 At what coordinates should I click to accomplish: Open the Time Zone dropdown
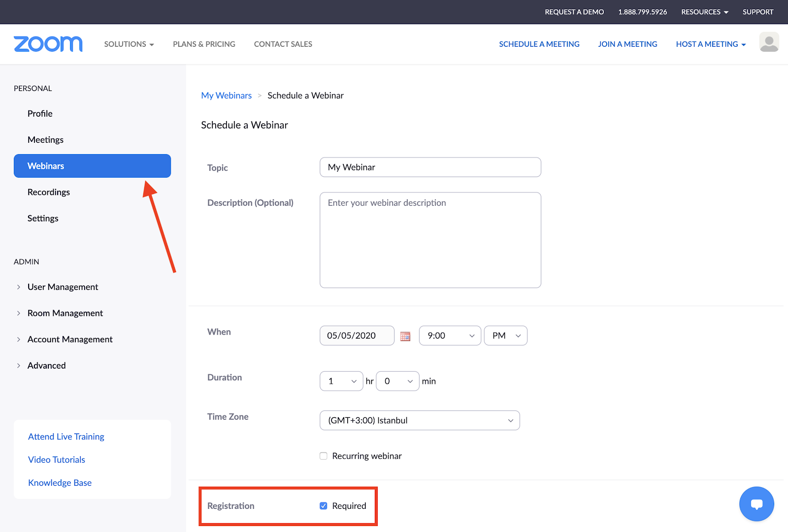point(420,420)
